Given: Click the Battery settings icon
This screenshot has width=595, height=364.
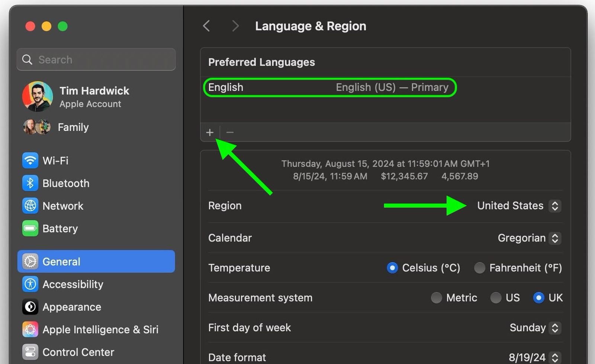Looking at the screenshot, I should tap(30, 228).
